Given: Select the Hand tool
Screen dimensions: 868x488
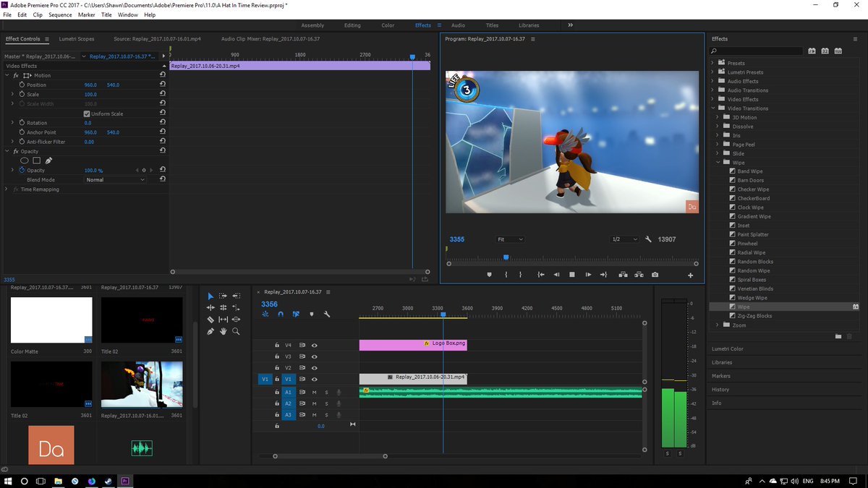Looking at the screenshot, I should point(224,331).
